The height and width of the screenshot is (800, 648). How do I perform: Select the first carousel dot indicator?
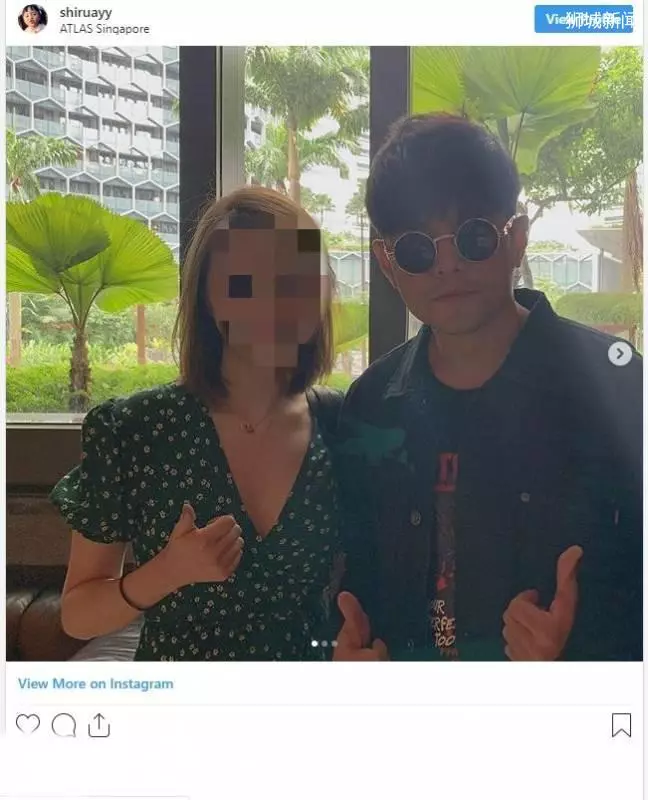pyautogui.click(x=315, y=643)
